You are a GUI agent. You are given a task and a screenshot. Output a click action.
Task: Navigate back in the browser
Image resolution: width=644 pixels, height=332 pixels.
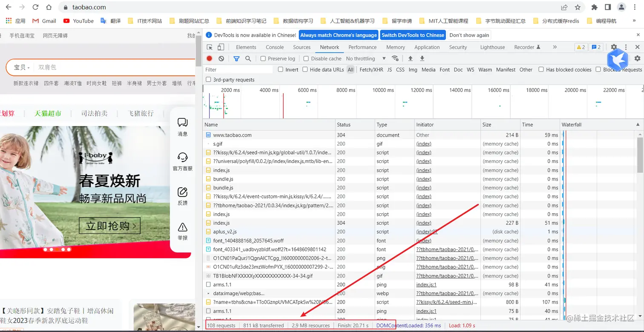9,7
